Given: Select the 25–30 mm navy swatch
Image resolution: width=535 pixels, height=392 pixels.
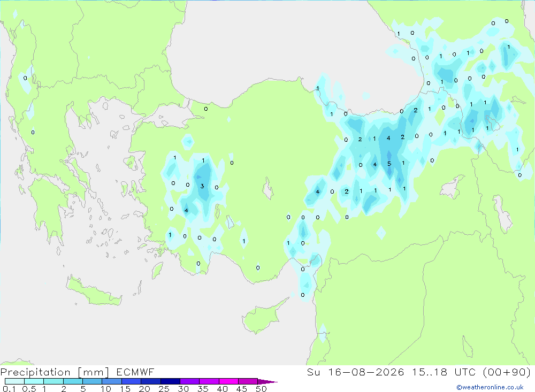Looking at the screenshot, I should click(170, 381).
